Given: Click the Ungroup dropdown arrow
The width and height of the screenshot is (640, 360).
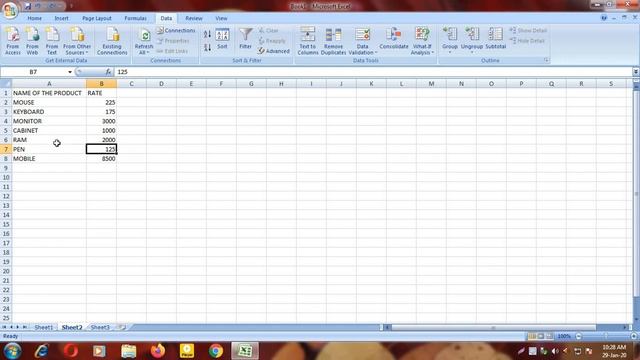Looking at the screenshot, I should click(x=472, y=52).
